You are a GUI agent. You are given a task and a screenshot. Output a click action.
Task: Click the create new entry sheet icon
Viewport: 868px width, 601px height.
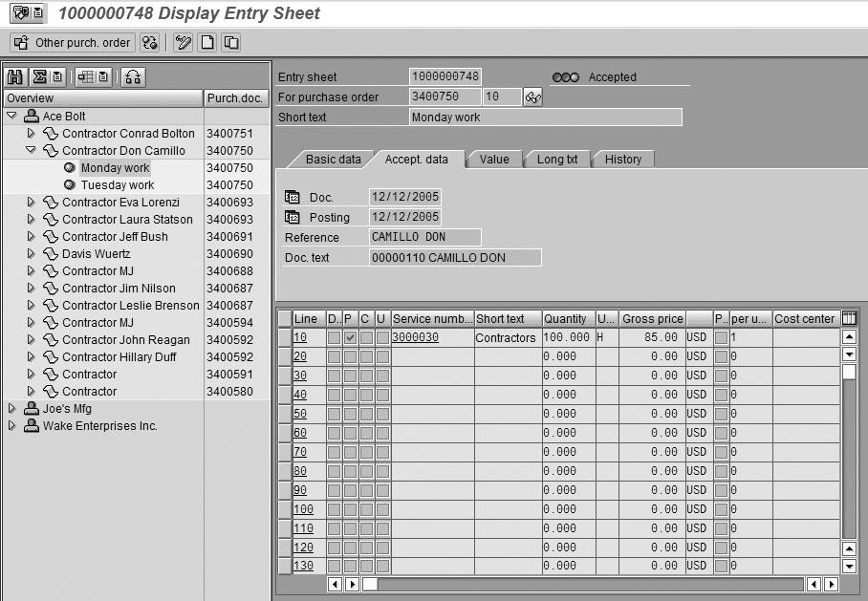coord(206,43)
